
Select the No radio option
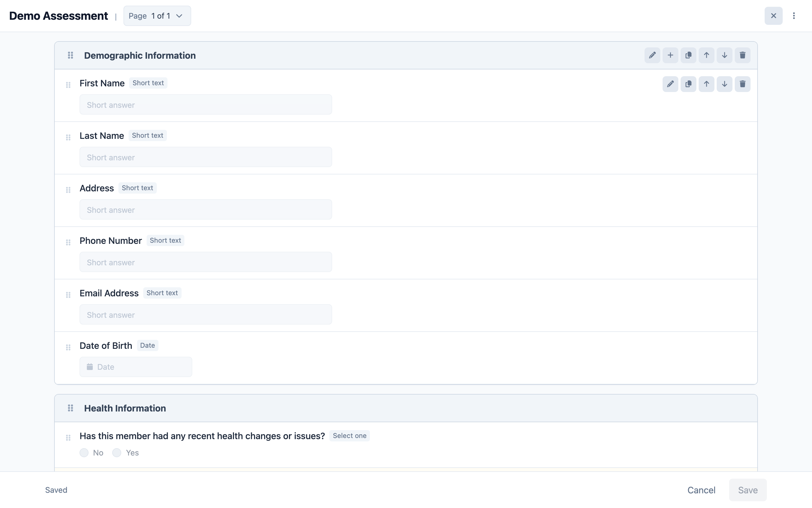84,453
